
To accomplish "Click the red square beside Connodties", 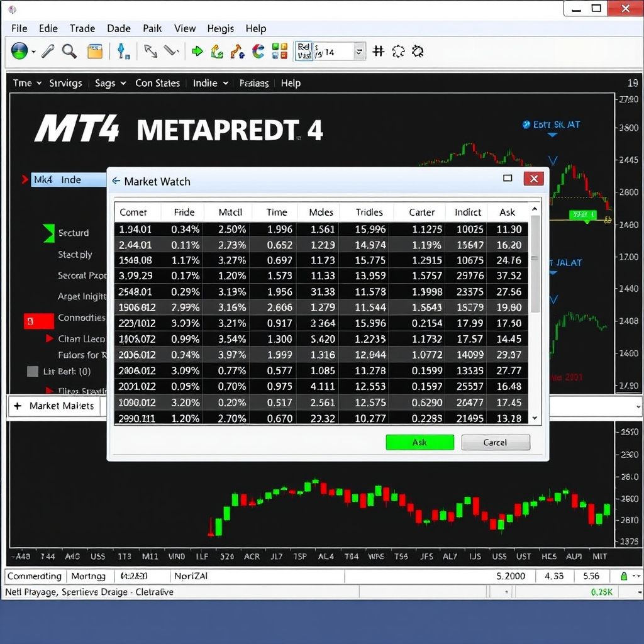I will [x=38, y=321].
